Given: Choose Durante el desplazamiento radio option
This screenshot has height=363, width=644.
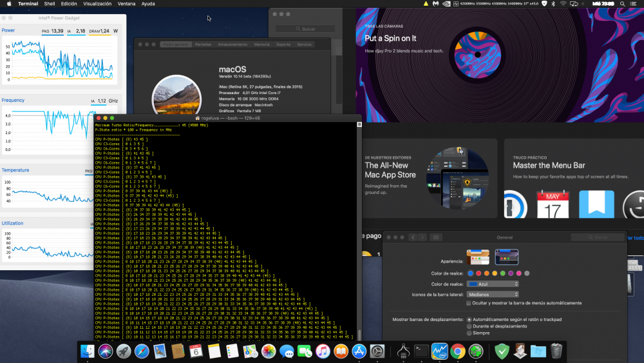Looking at the screenshot, I should click(x=469, y=326).
